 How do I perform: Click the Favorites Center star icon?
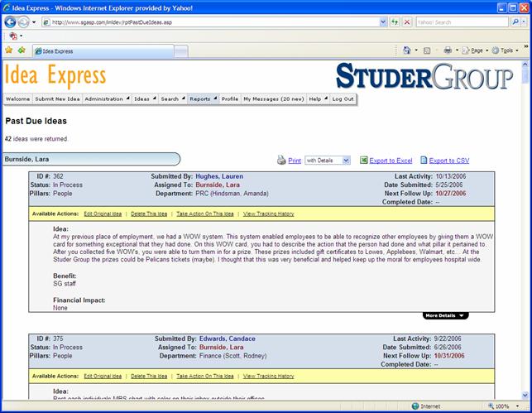9,50
